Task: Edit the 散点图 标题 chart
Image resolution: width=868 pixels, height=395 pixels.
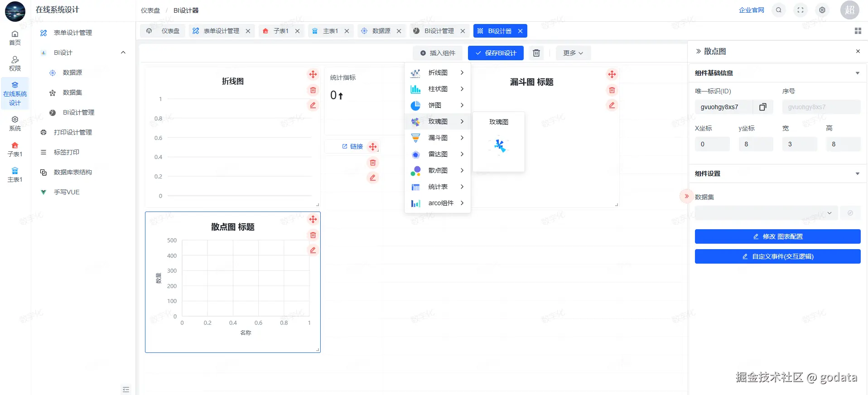Action: click(313, 250)
